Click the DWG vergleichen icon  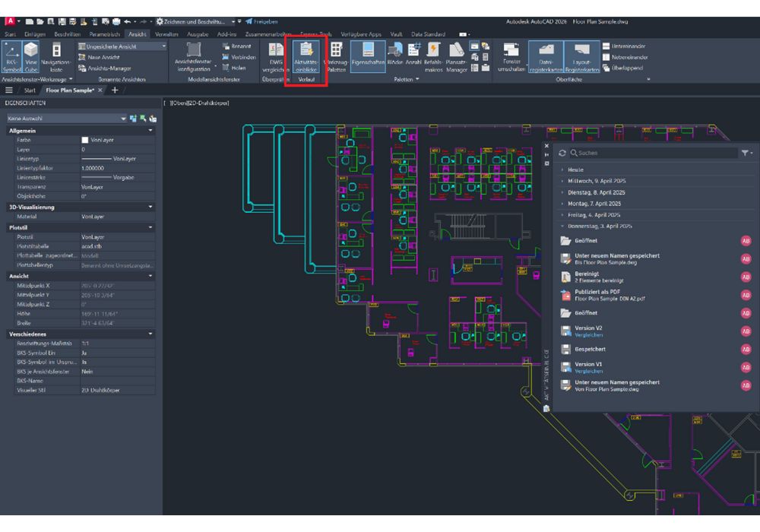coord(276,59)
